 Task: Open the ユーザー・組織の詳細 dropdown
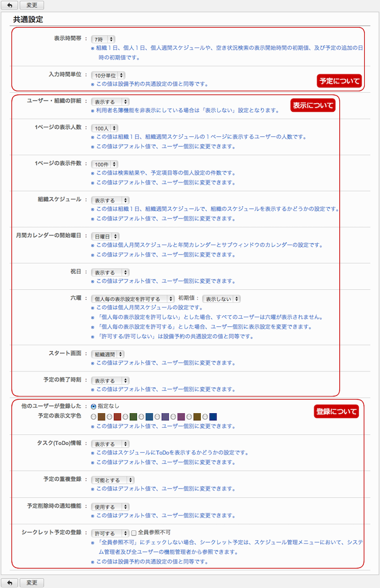click(110, 102)
